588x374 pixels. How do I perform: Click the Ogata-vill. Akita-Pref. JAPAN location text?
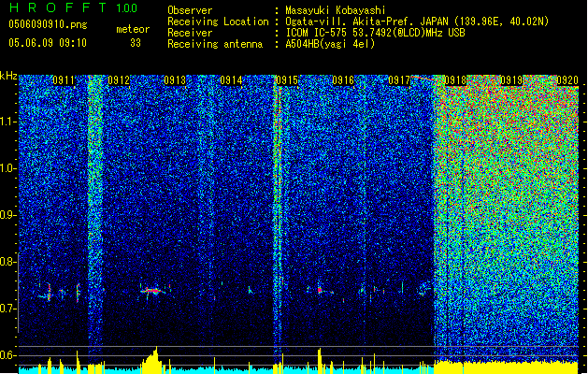(x=417, y=22)
